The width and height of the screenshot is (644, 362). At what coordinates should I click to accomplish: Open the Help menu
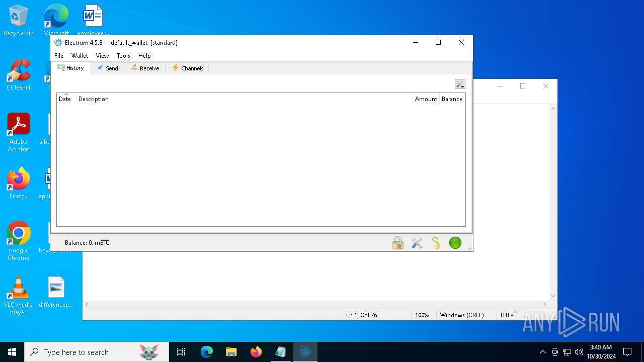point(144,56)
